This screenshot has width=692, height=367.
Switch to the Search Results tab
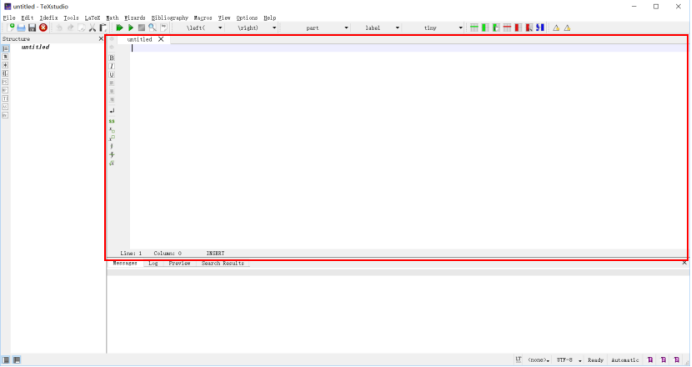point(223,263)
